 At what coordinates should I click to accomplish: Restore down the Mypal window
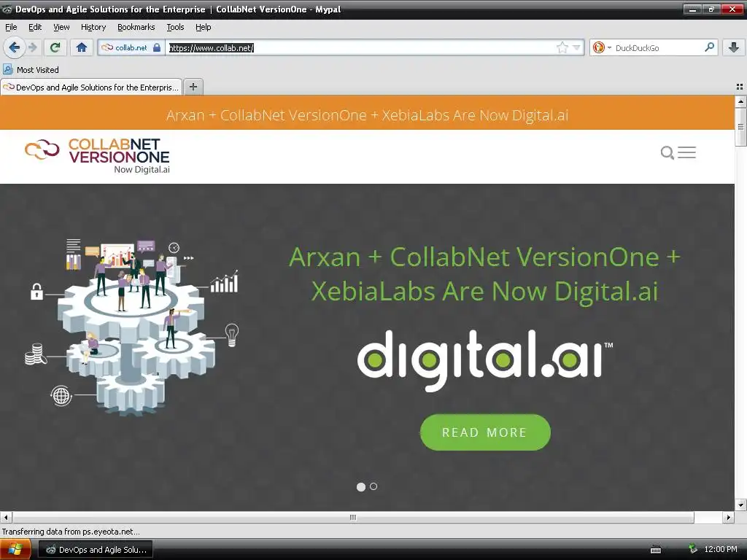pos(711,9)
